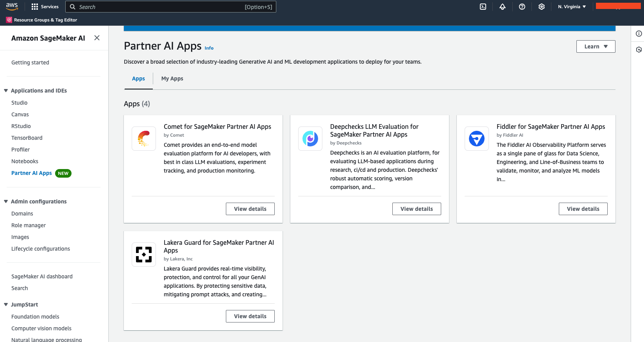This screenshot has width=644, height=342.
Task: Click the Lakera Guard app logo
Action: click(x=144, y=255)
